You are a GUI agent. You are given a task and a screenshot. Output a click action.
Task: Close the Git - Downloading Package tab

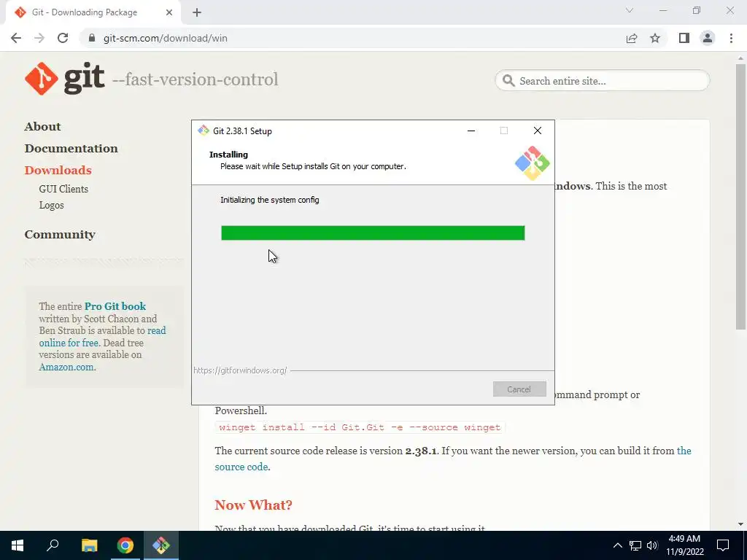click(x=169, y=12)
